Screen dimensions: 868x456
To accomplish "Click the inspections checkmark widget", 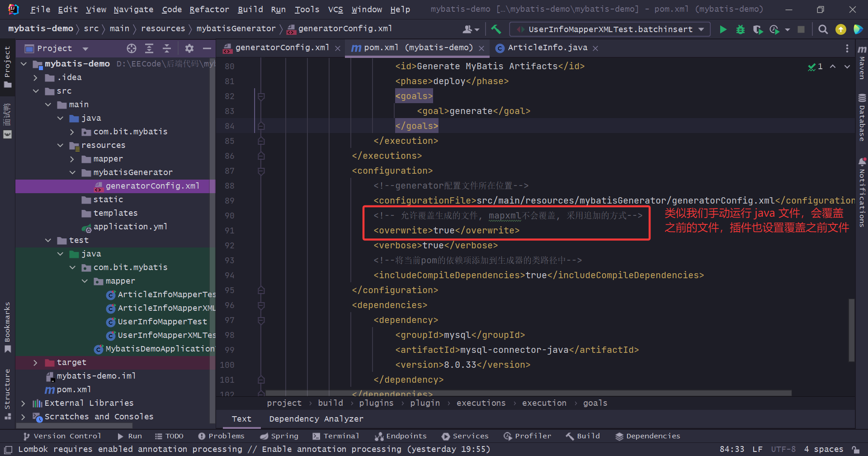I will 815,66.
